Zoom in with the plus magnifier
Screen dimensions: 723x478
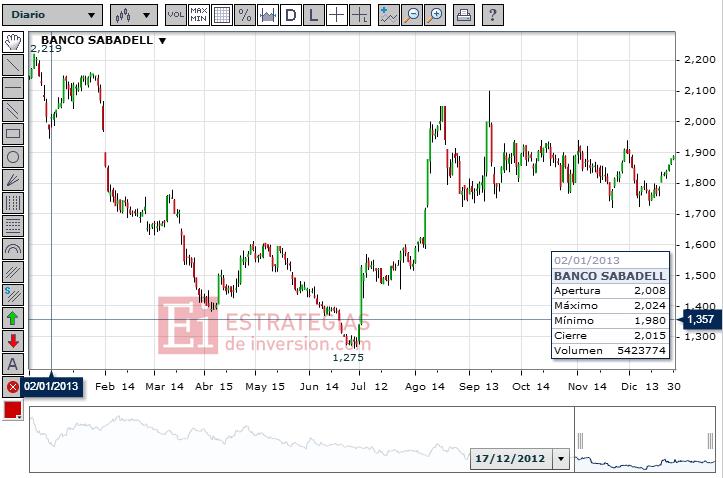435,15
